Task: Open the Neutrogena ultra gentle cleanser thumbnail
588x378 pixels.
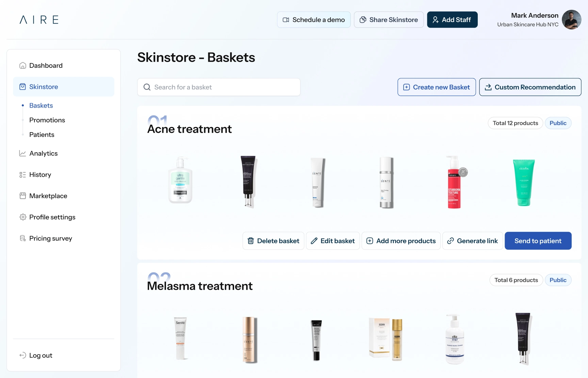Action: pyautogui.click(x=180, y=180)
